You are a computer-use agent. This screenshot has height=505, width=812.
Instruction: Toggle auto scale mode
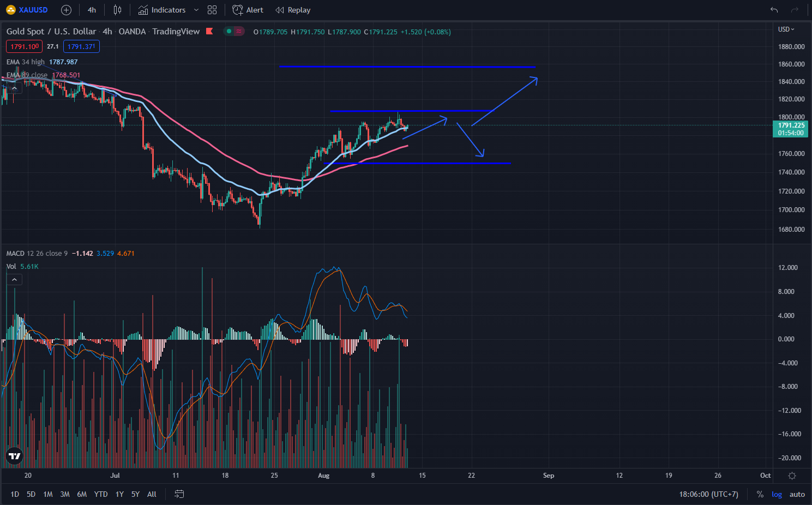(x=797, y=494)
